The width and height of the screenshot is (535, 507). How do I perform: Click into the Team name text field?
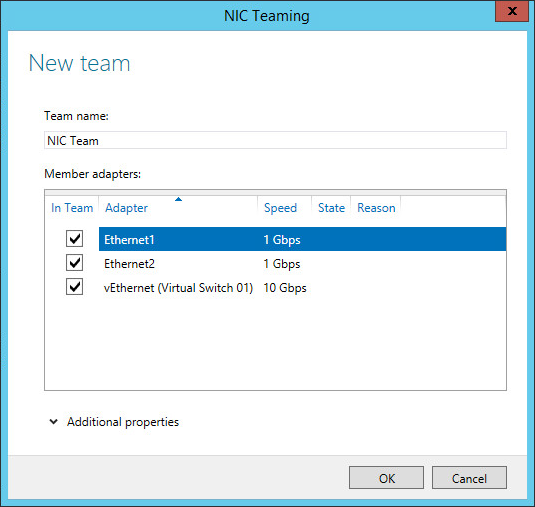tap(275, 140)
